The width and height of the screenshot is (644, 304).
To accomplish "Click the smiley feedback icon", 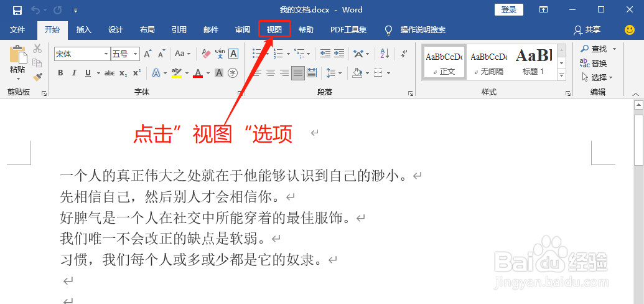I will [629, 30].
